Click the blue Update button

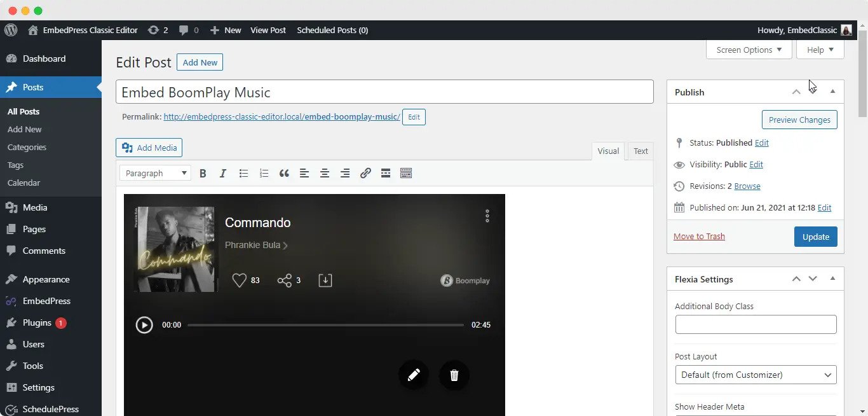click(x=816, y=237)
